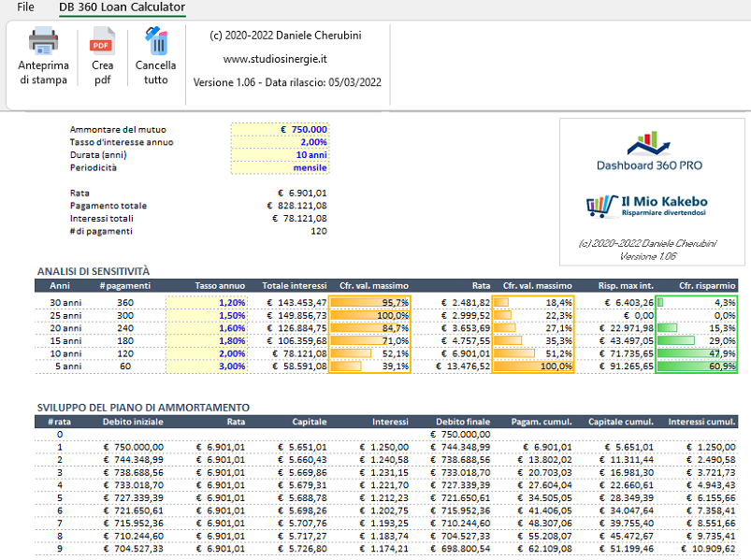Click the Cancella tutto trash icon
Viewport: 751px width, 560px height.
click(x=155, y=41)
